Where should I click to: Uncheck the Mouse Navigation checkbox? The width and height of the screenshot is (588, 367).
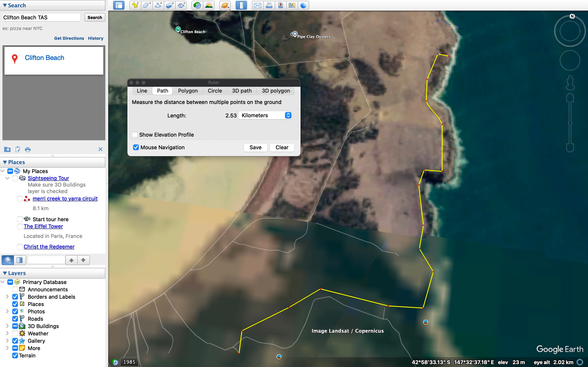click(136, 147)
